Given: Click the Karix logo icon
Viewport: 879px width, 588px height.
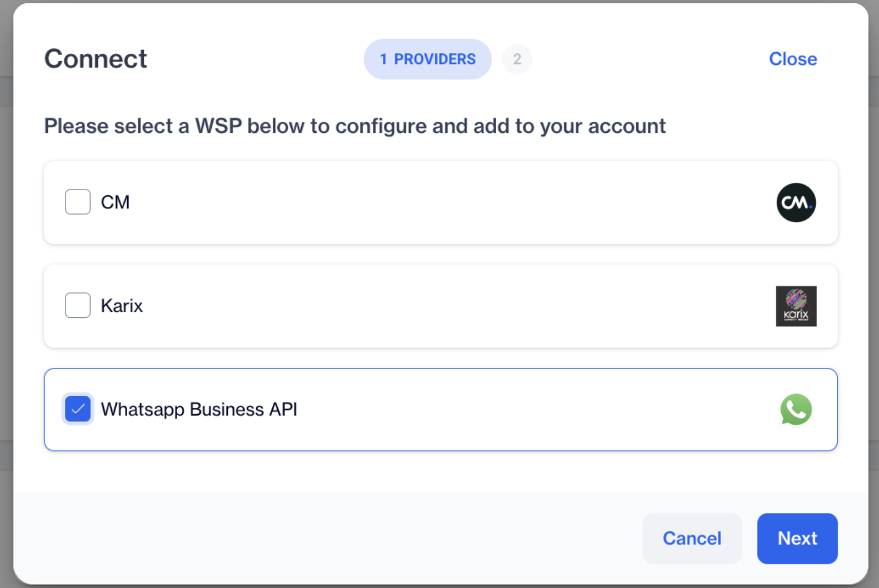Looking at the screenshot, I should 796,306.
